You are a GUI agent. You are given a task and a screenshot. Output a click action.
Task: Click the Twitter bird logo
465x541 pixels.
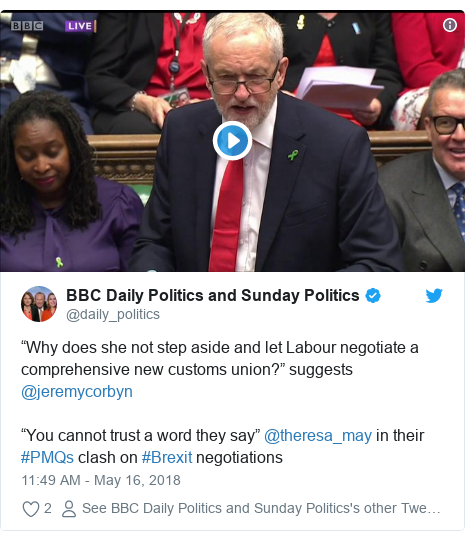[434, 296]
